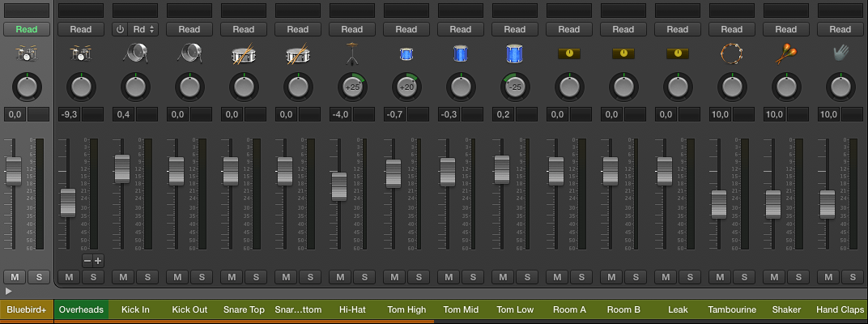Toggle the Kick In power button

point(121,29)
